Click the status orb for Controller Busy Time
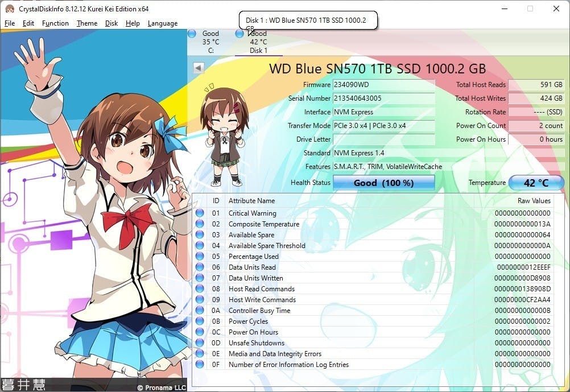 click(200, 310)
